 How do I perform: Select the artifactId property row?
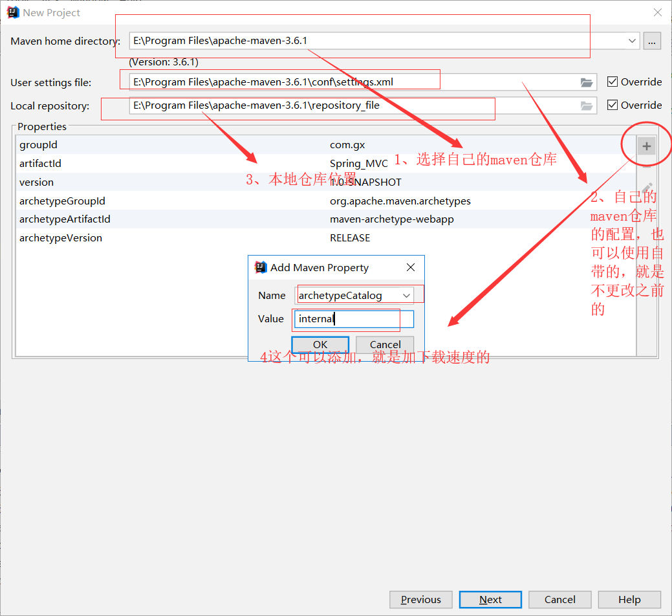point(326,163)
